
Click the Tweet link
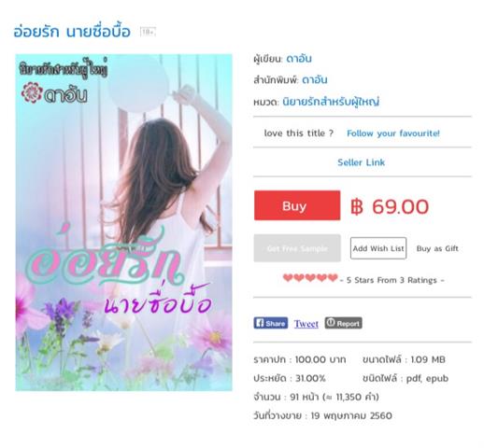306,324
